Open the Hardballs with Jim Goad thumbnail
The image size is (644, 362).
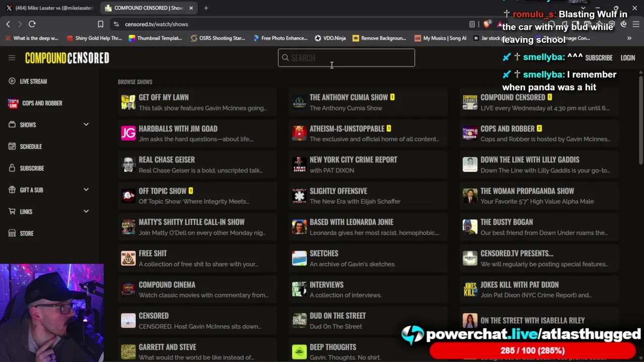128,133
